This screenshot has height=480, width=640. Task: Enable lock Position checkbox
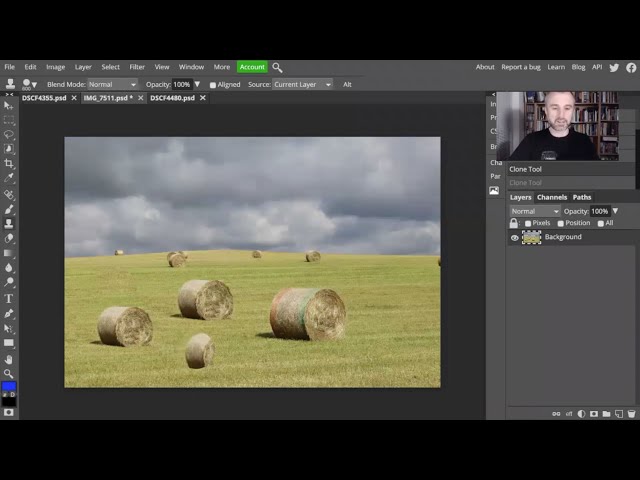tap(560, 223)
